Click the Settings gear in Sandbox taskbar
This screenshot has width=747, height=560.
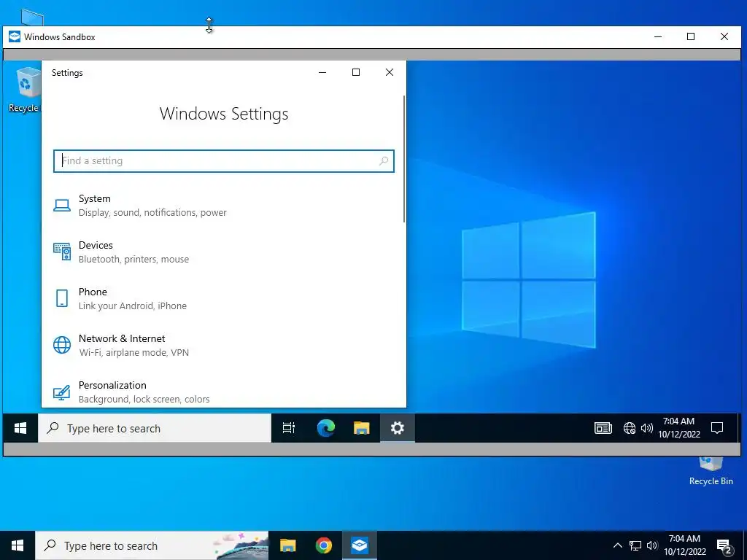(398, 428)
